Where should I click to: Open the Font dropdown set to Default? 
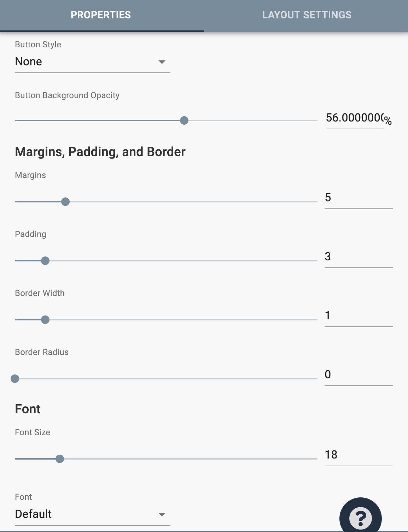92,514
